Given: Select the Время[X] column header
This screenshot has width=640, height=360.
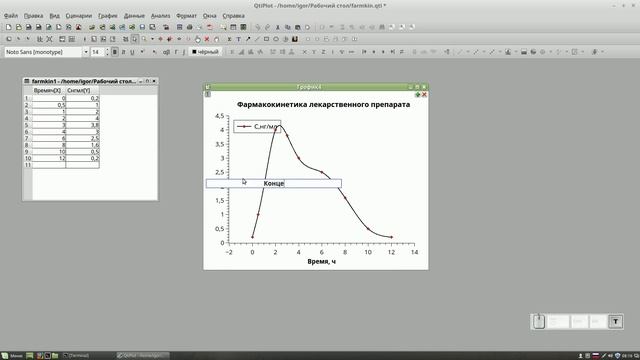Looking at the screenshot, I should coord(48,90).
